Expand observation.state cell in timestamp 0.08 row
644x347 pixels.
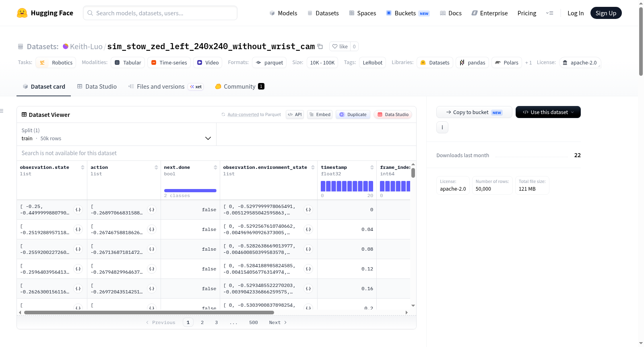pos(78,249)
